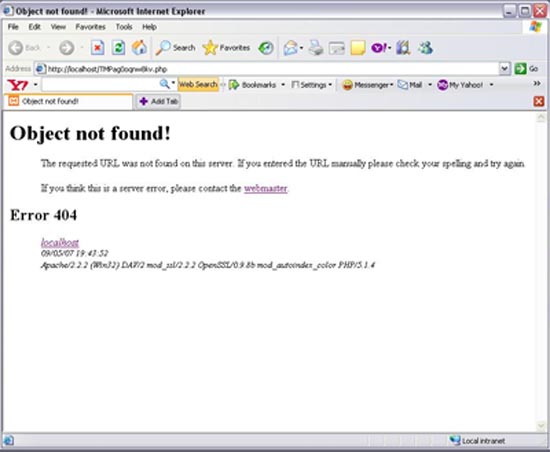550x452 pixels.
Task: Click the Print icon
Action: click(x=316, y=48)
